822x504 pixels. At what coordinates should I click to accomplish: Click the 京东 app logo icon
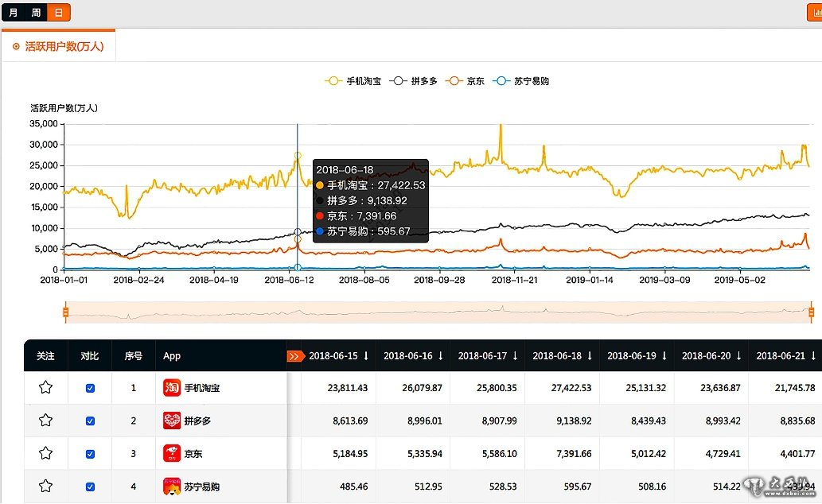(x=172, y=453)
